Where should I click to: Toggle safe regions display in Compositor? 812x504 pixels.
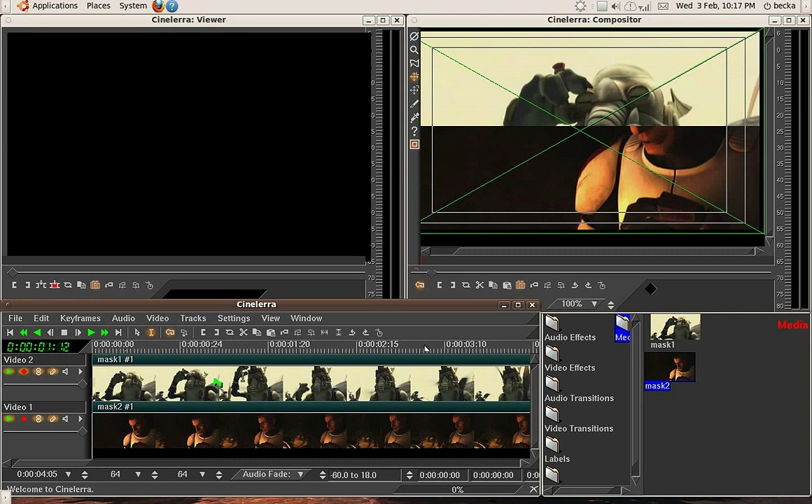click(x=414, y=144)
